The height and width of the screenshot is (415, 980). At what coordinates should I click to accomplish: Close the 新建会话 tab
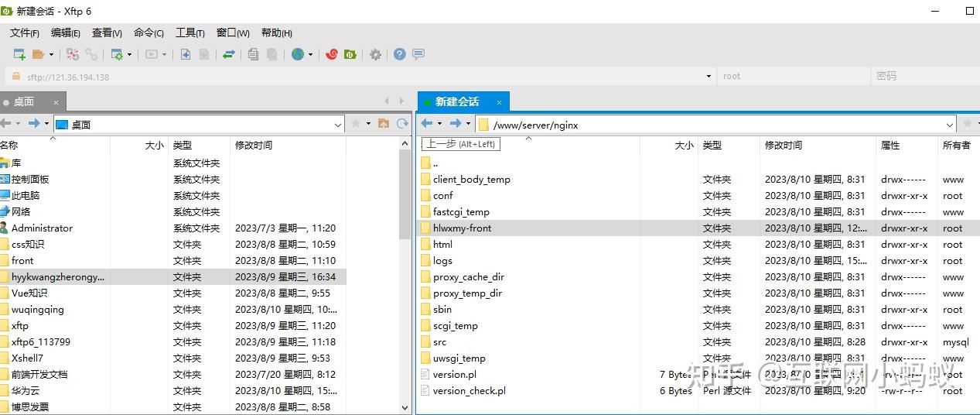tap(499, 102)
